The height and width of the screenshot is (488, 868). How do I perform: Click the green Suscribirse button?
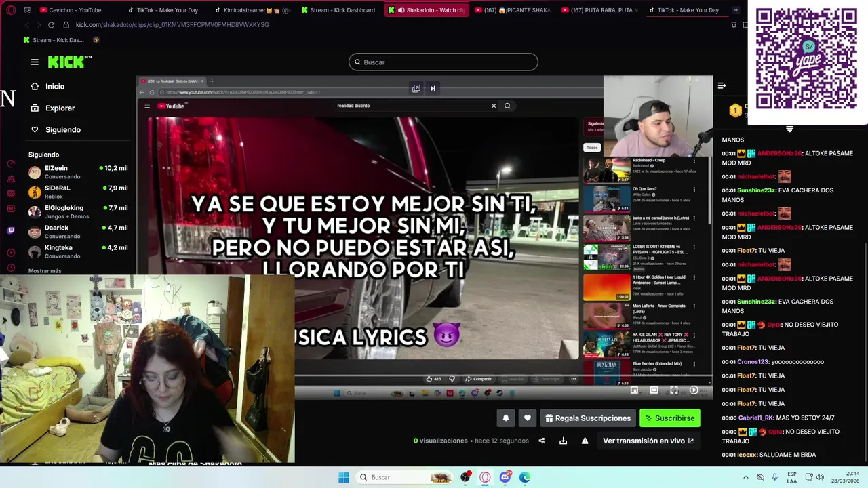670,418
